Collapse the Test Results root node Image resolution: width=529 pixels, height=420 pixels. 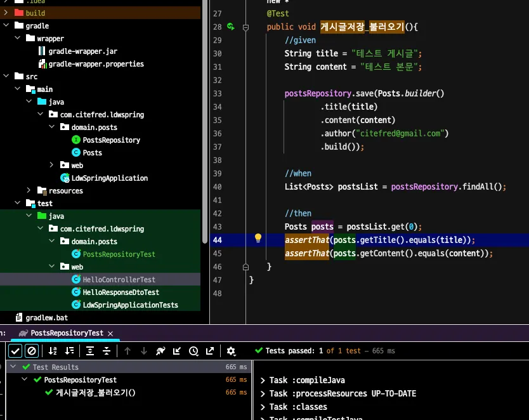click(15, 367)
